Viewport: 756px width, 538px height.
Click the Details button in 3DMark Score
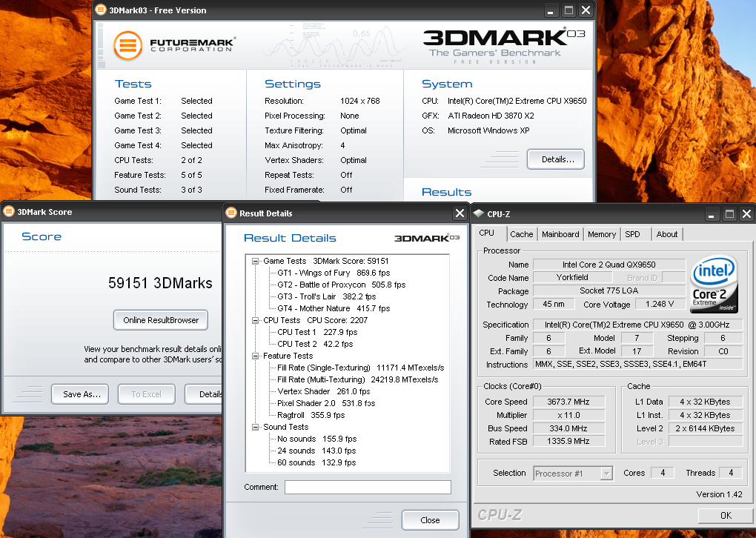tap(204, 393)
